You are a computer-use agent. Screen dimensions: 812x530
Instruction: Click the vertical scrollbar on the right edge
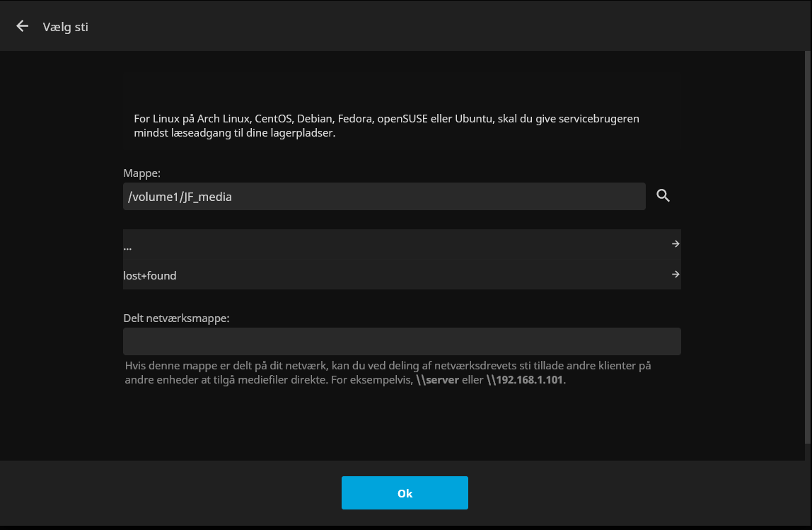point(808,248)
